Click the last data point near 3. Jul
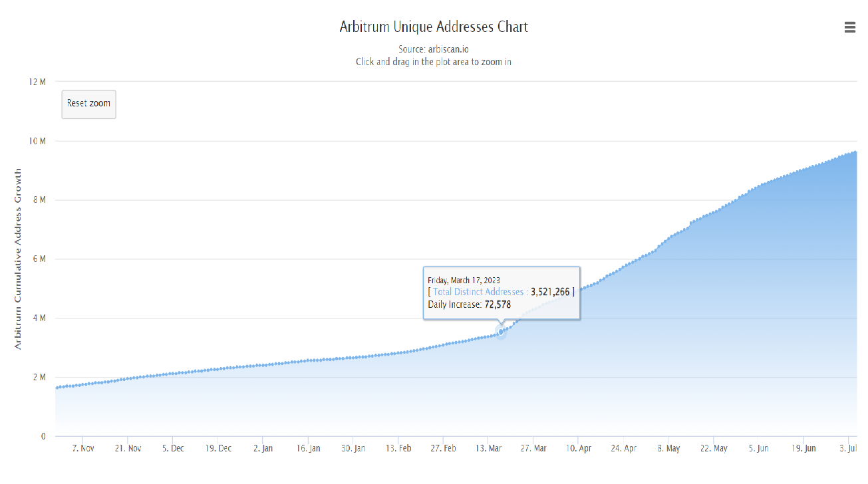Image resolution: width=868 pixels, height=484 pixels. coord(855,152)
